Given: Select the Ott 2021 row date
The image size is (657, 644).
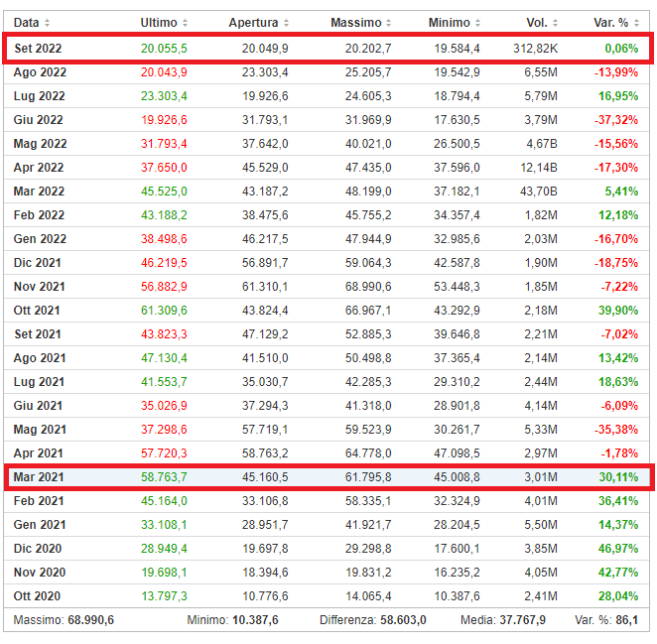Looking at the screenshot, I should click(37, 311).
